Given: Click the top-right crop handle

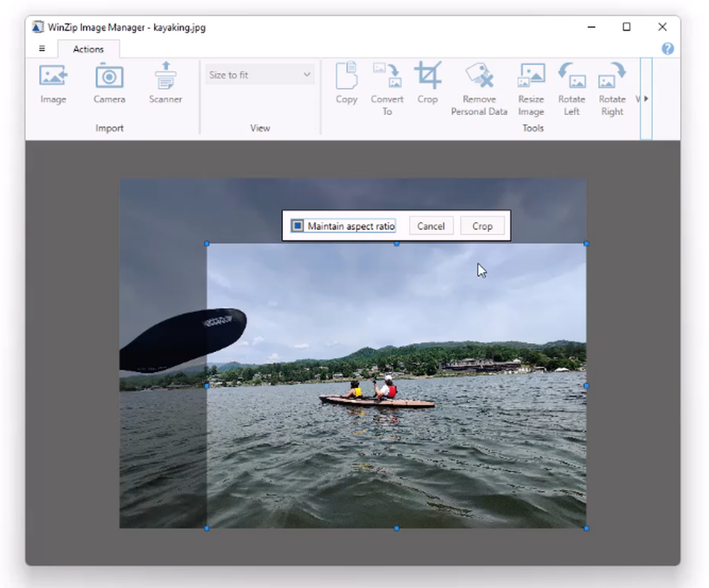Looking at the screenshot, I should (586, 244).
